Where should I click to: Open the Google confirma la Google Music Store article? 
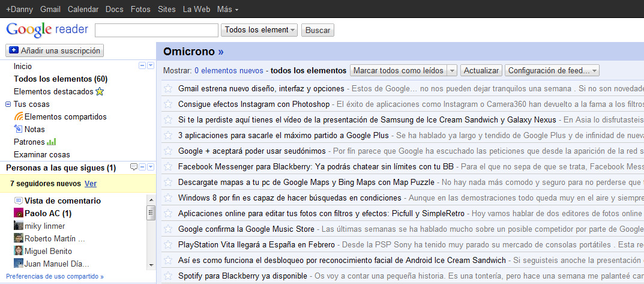[x=246, y=229]
